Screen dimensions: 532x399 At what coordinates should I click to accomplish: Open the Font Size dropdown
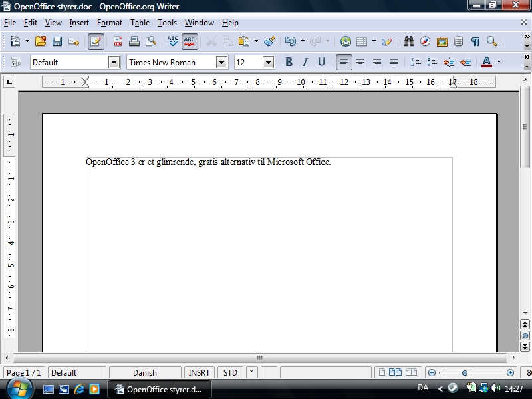coord(268,62)
